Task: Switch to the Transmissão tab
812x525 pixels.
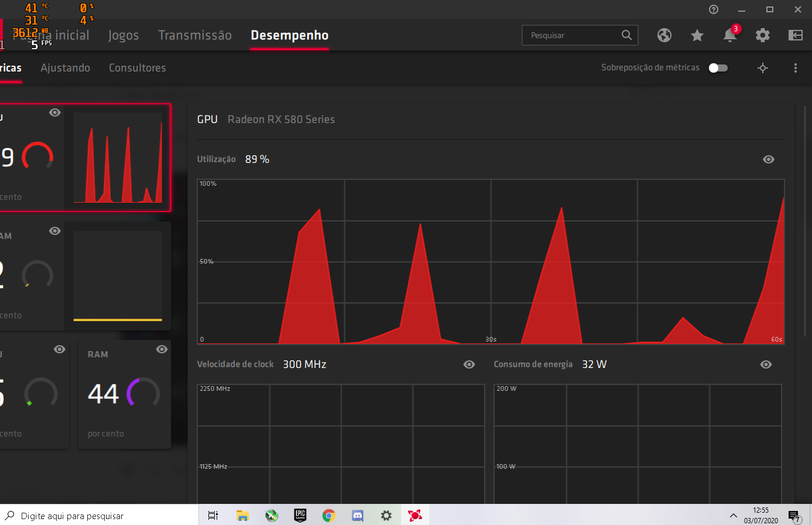Action: tap(195, 35)
